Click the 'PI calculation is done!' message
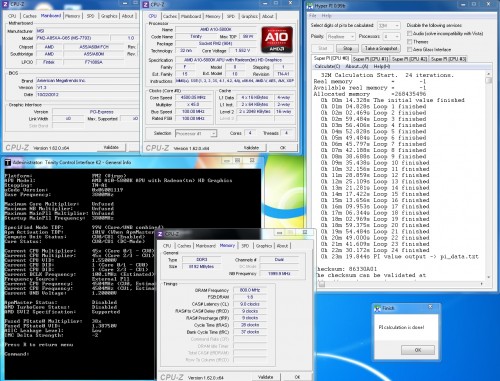This screenshot has height=381, width=500. click(x=401, y=327)
